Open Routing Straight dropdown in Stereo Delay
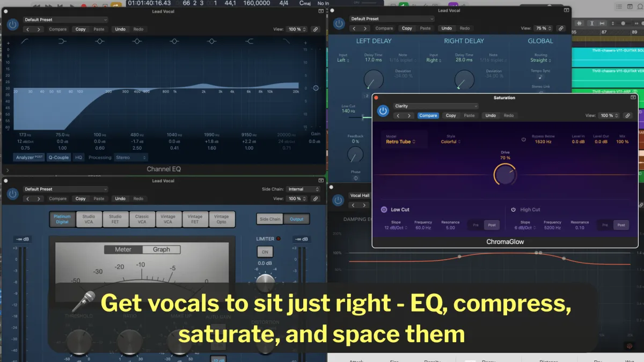The width and height of the screenshot is (644, 362). click(x=540, y=61)
